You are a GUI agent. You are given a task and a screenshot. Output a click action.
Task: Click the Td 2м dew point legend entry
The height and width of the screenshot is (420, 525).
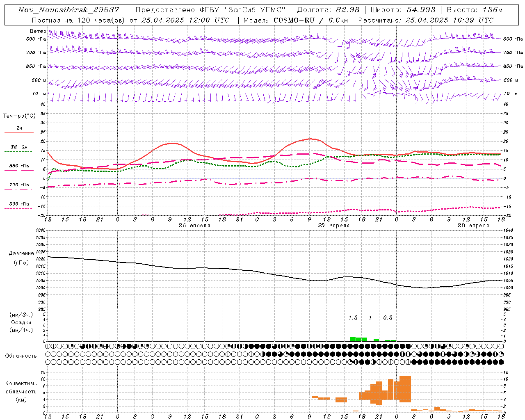click(x=19, y=148)
